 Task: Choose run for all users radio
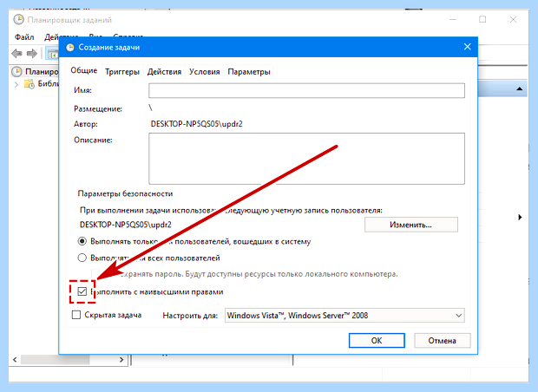pos(82,258)
